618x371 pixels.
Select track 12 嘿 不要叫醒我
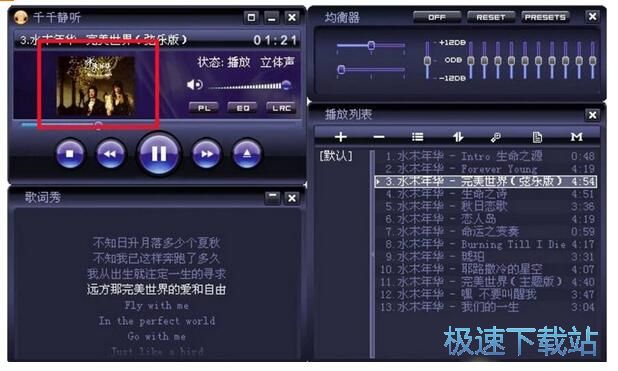pyautogui.click(x=485, y=295)
